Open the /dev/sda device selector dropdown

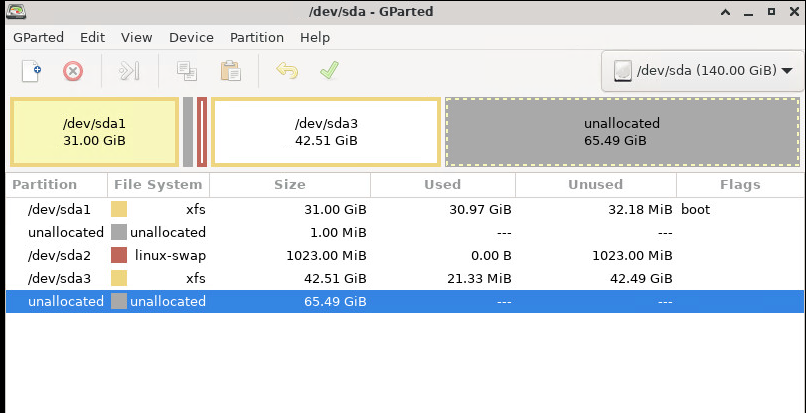click(x=703, y=71)
